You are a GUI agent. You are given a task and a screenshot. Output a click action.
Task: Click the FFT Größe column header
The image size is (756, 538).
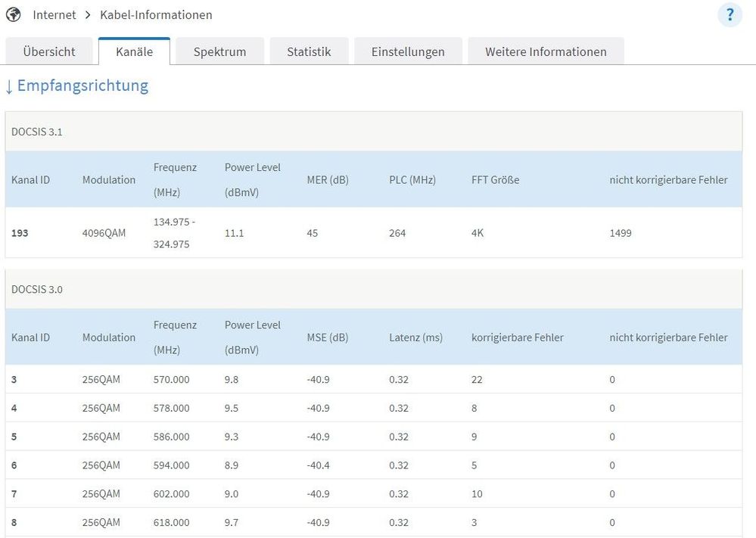tap(495, 180)
